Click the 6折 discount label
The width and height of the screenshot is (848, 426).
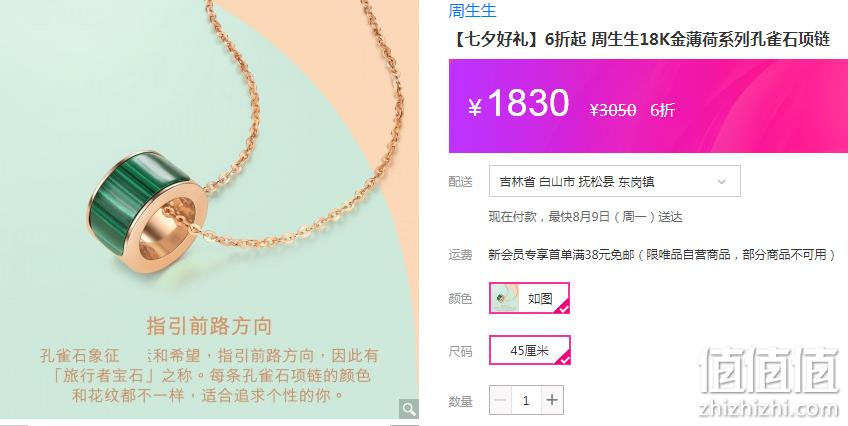(662, 110)
